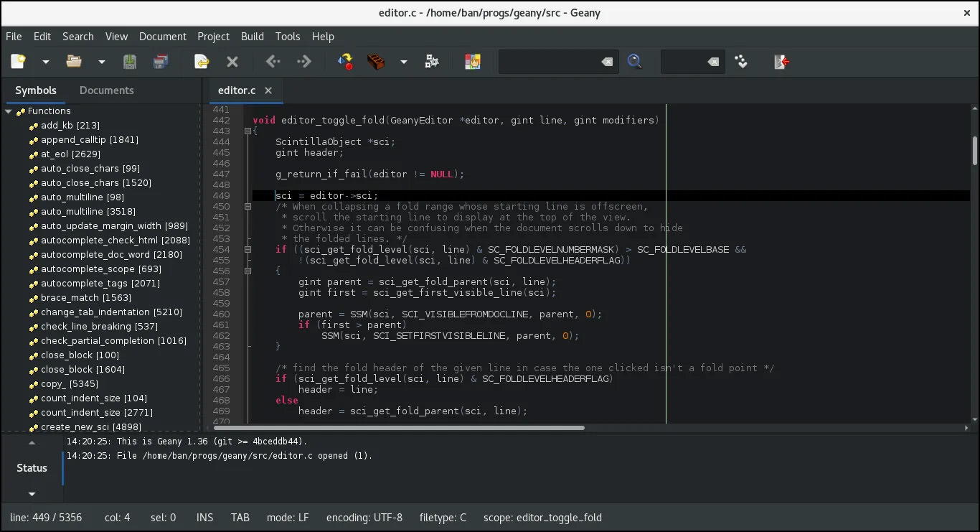Viewport: 980px width, 532px height.
Task: Open the recent files dropdown beside Open
Action: tap(101, 62)
